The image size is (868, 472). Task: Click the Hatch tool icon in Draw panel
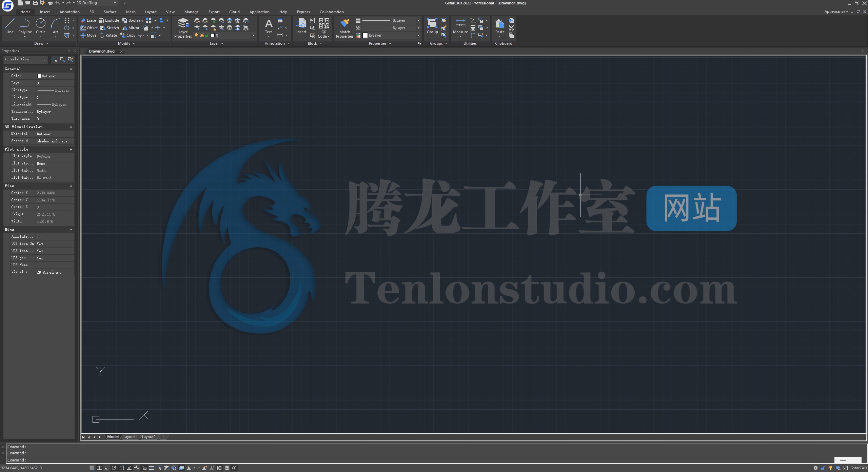point(67,35)
